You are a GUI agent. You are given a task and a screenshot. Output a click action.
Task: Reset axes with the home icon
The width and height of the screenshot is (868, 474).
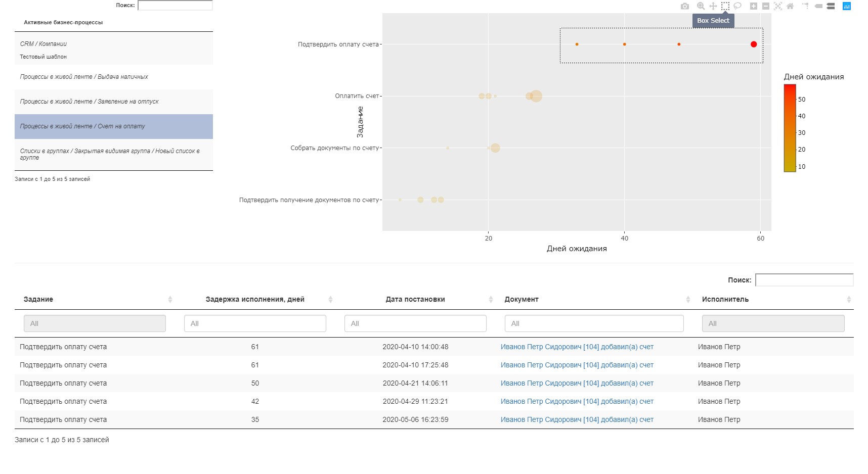[x=790, y=6]
